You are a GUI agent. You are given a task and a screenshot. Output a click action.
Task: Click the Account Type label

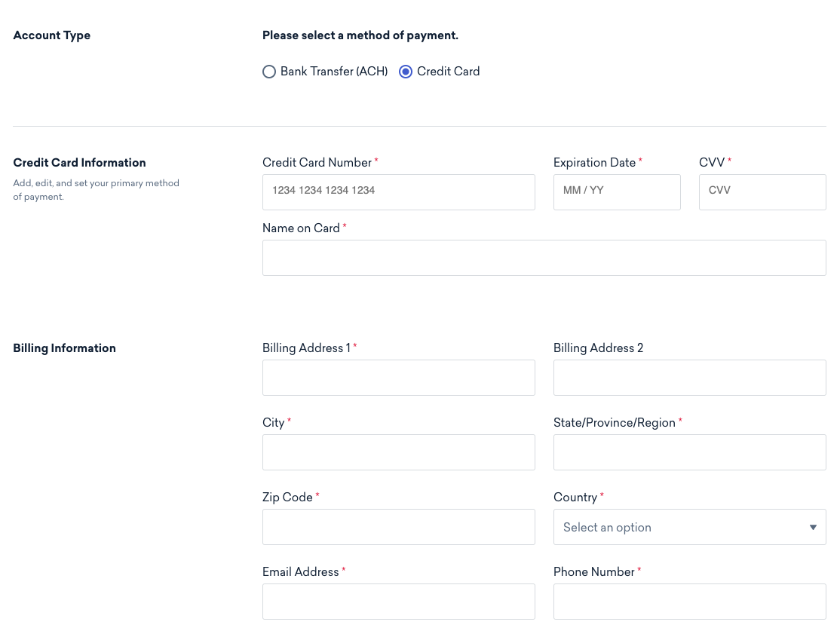point(51,35)
